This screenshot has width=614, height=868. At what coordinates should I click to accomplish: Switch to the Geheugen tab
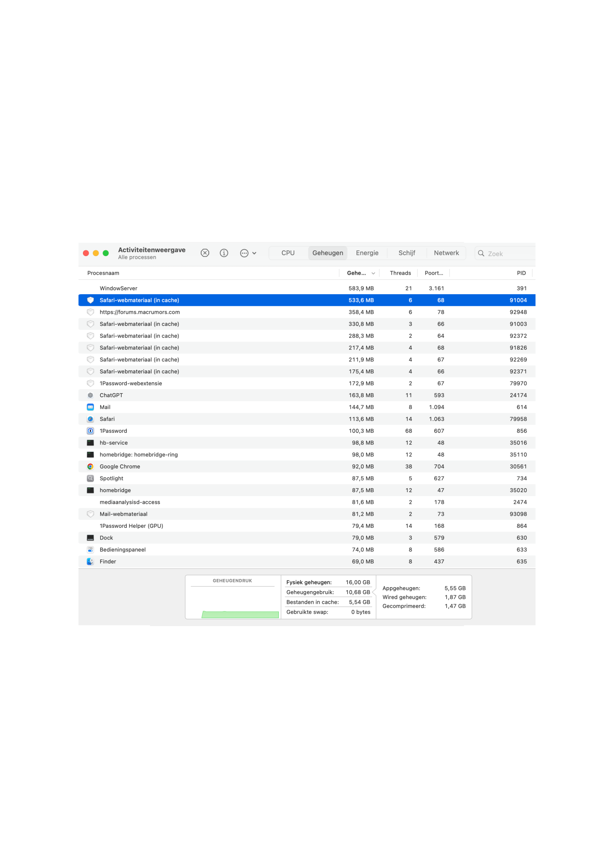tap(328, 253)
